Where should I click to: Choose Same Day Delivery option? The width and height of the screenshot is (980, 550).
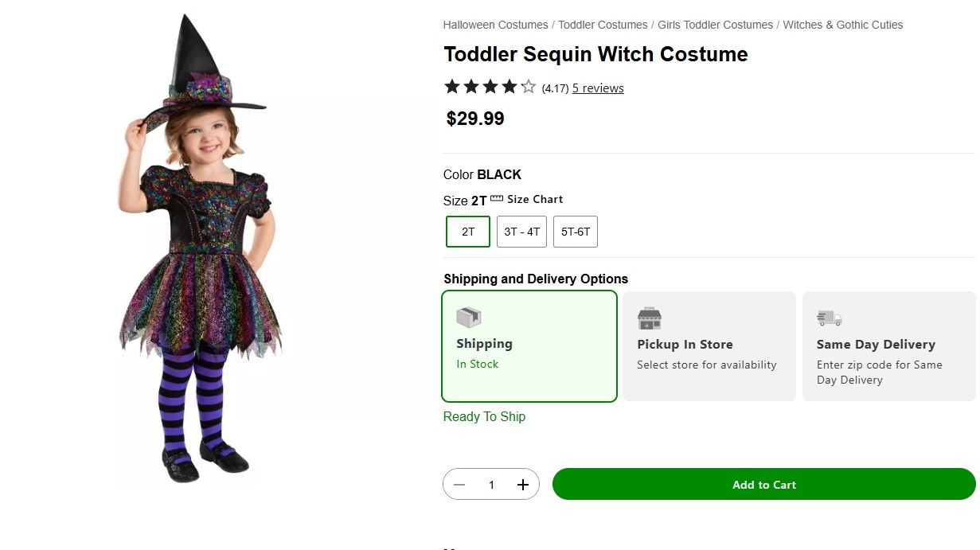coord(888,346)
